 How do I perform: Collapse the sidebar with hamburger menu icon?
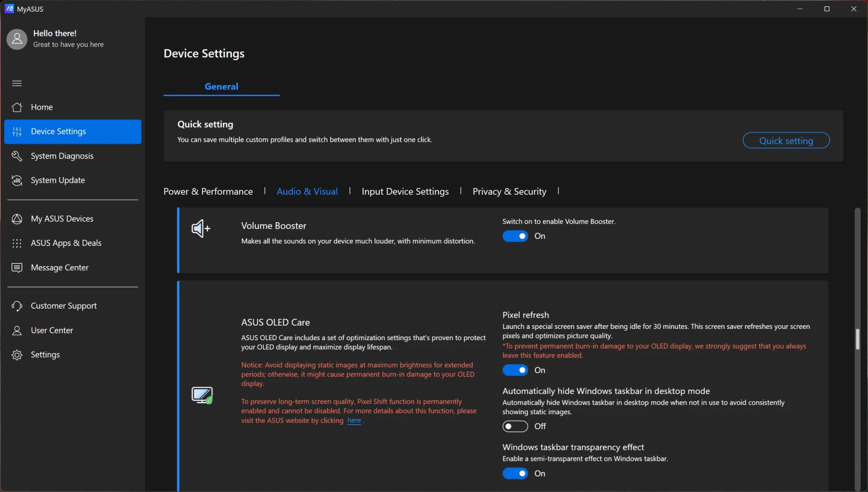click(x=17, y=83)
